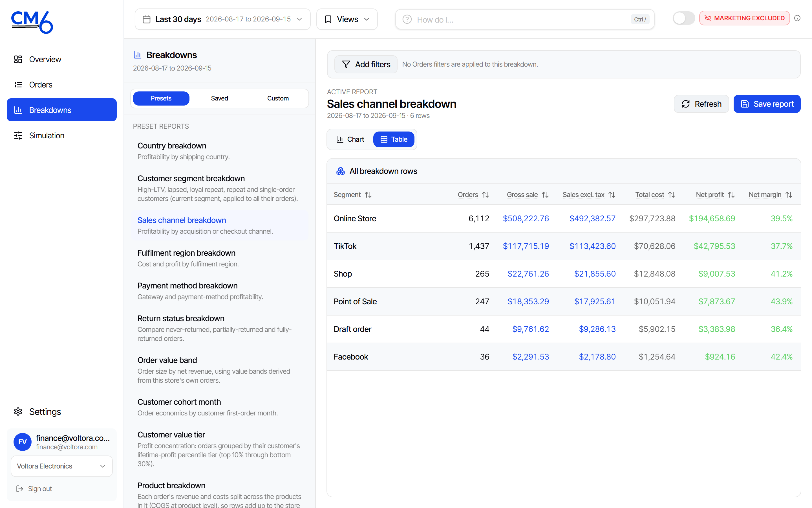Open Customer segment breakdown preset
The width and height of the screenshot is (812, 508).
tap(219, 188)
